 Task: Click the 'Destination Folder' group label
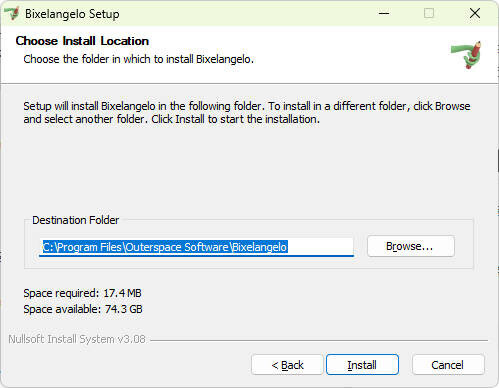coord(76,220)
